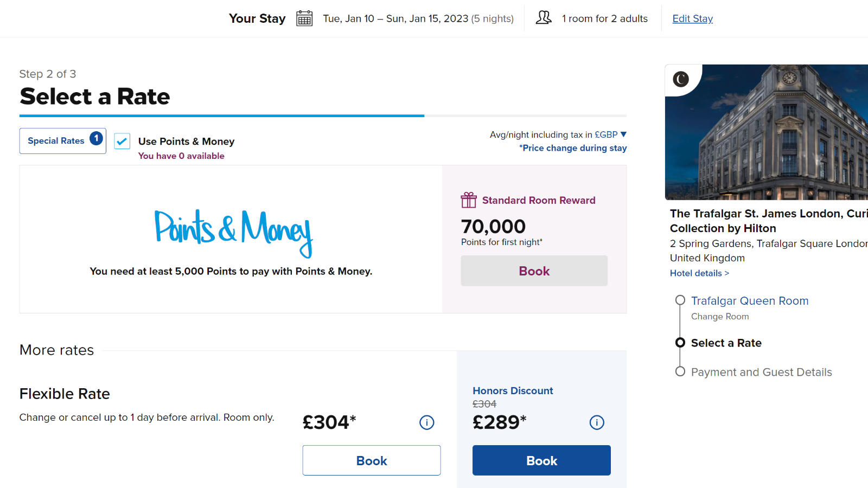Click the Select a Rate step label
Screen dimensions: 868x488
[x=726, y=343]
